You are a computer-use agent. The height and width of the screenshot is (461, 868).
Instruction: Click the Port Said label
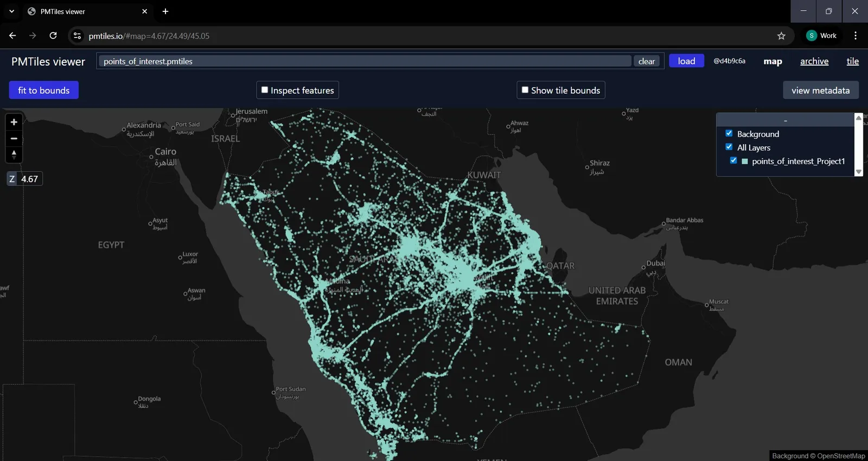[188, 124]
